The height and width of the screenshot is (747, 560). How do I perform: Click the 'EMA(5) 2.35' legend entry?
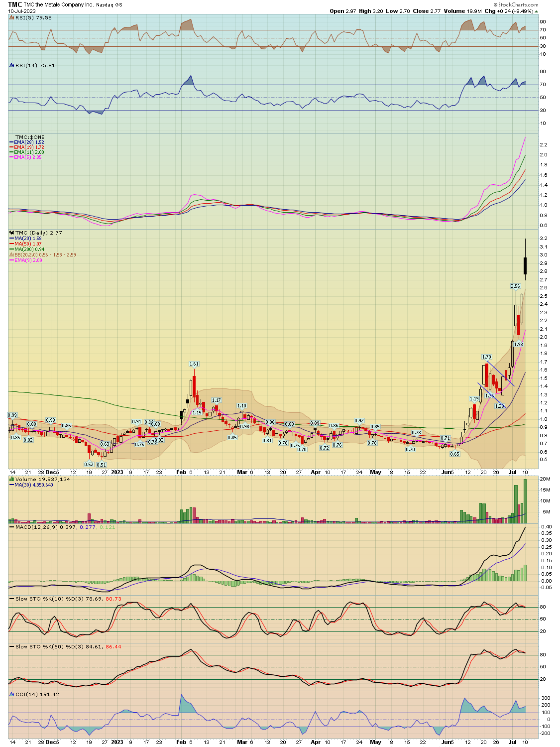tap(28, 157)
